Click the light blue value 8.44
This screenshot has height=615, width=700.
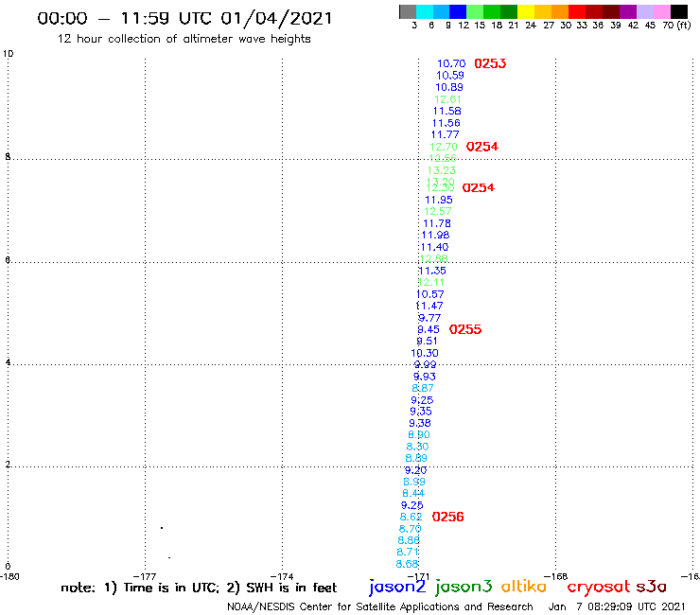click(x=413, y=494)
